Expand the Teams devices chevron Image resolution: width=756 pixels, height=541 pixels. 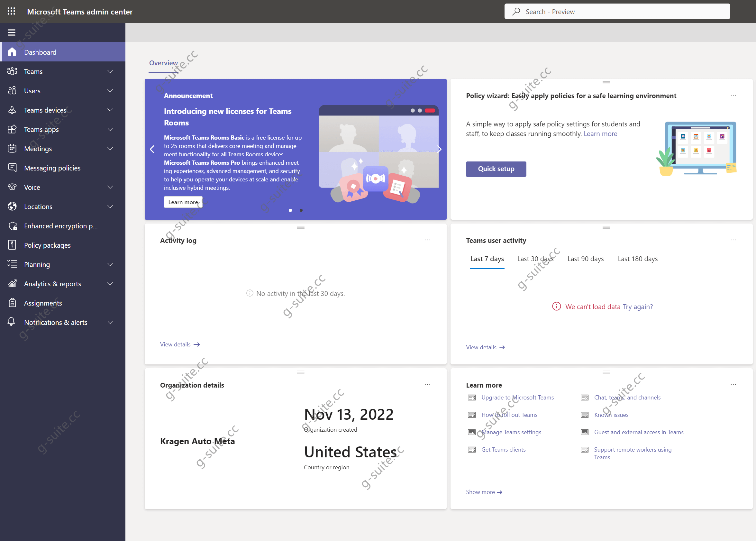(110, 110)
